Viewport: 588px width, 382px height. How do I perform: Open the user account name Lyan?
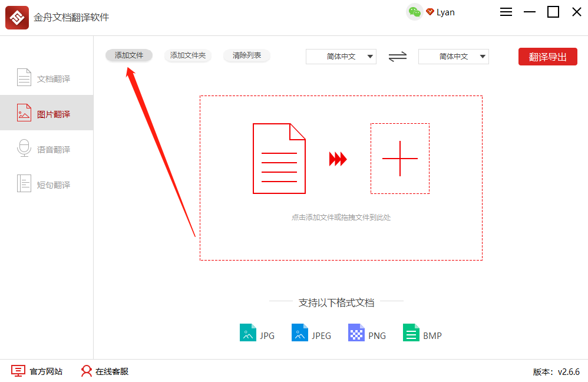[x=445, y=12]
